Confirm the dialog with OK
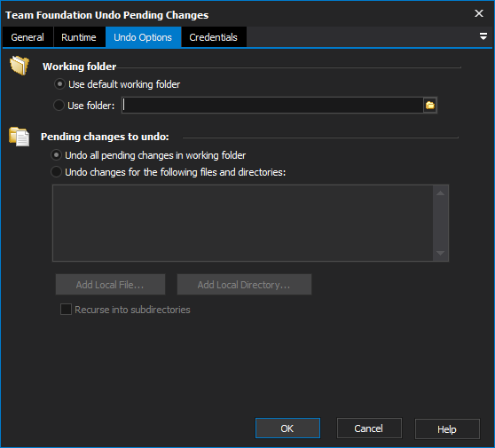Viewport: 495px width, 448px height. [x=287, y=428]
